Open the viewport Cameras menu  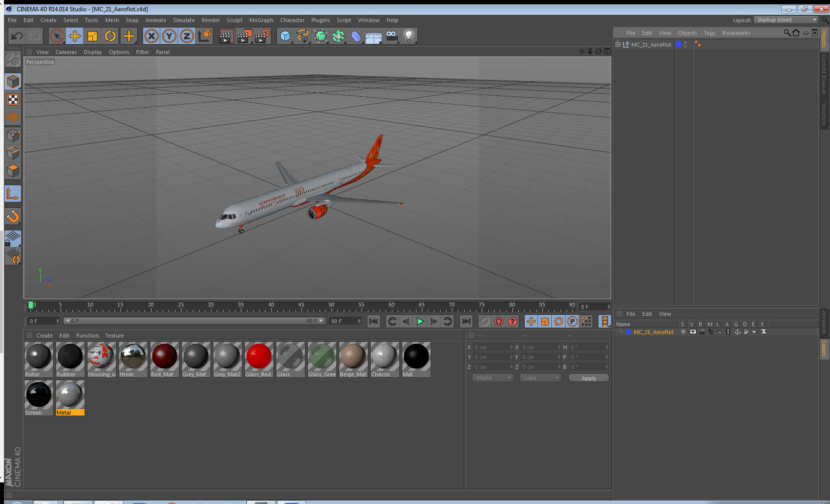66,52
